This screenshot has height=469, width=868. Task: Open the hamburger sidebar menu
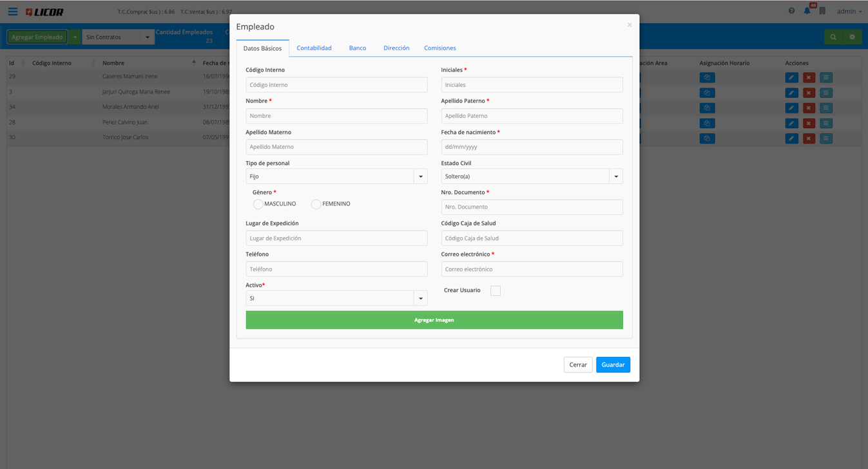13,12
